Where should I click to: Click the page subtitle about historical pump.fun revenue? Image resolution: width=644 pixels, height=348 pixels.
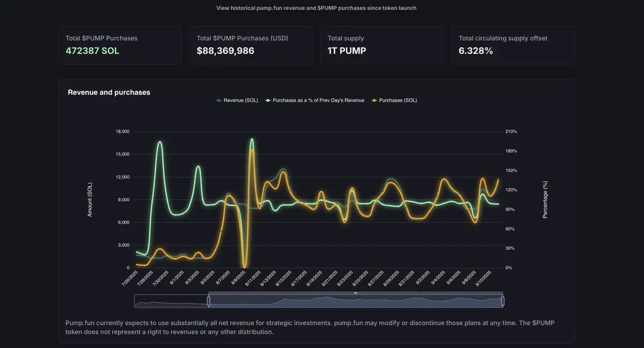[x=316, y=8]
